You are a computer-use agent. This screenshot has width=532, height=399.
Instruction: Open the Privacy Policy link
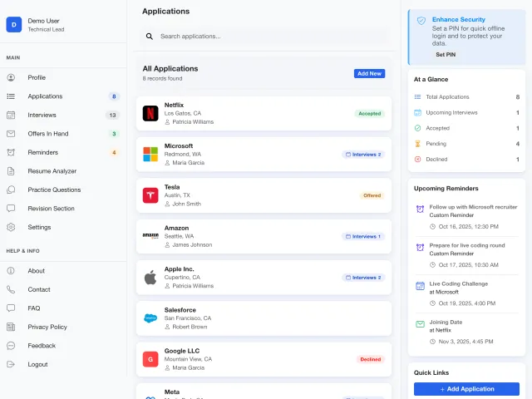(63, 327)
